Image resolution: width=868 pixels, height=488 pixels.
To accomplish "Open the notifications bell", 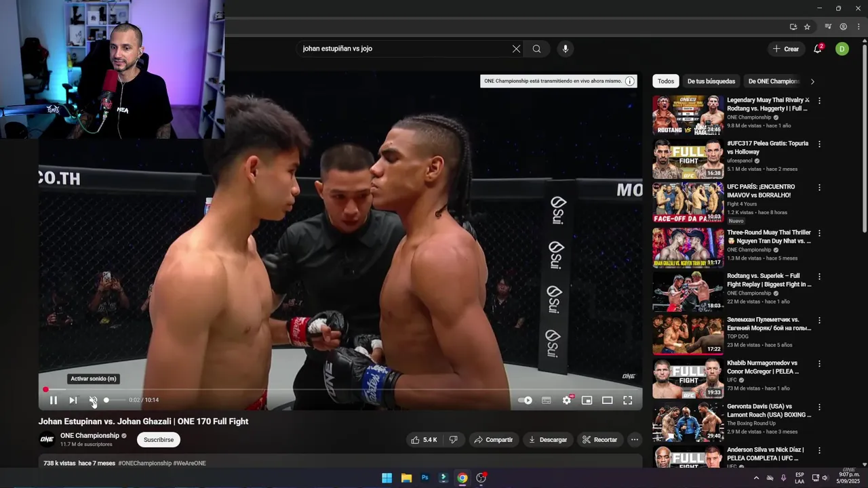I will point(818,49).
